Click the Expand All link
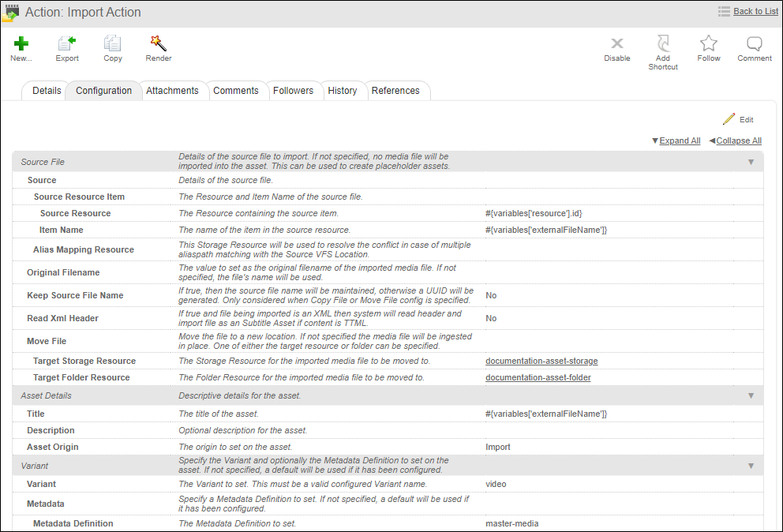 pos(680,140)
